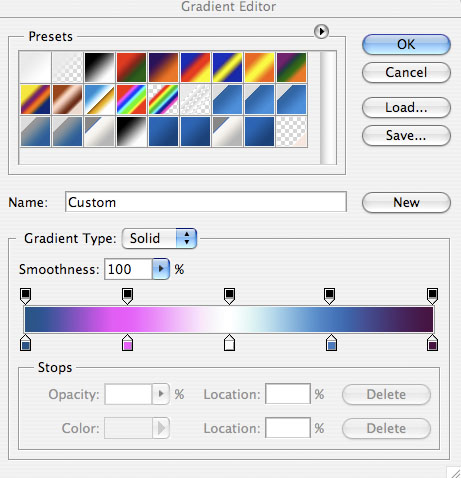Pick the copper gradient preset
The width and height of the screenshot is (461, 478).
click(67, 99)
